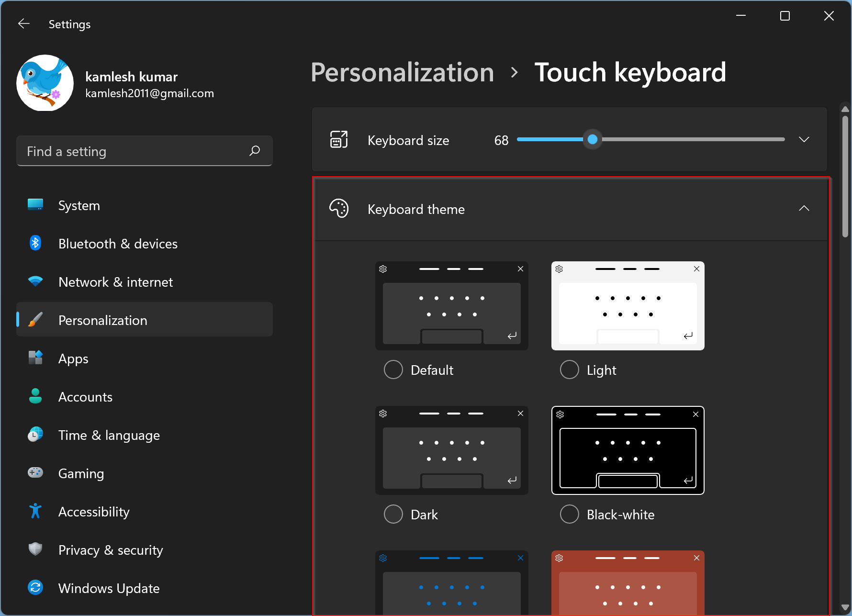The height and width of the screenshot is (616, 852).
Task: Minimize the Settings window
Action: coord(741,16)
